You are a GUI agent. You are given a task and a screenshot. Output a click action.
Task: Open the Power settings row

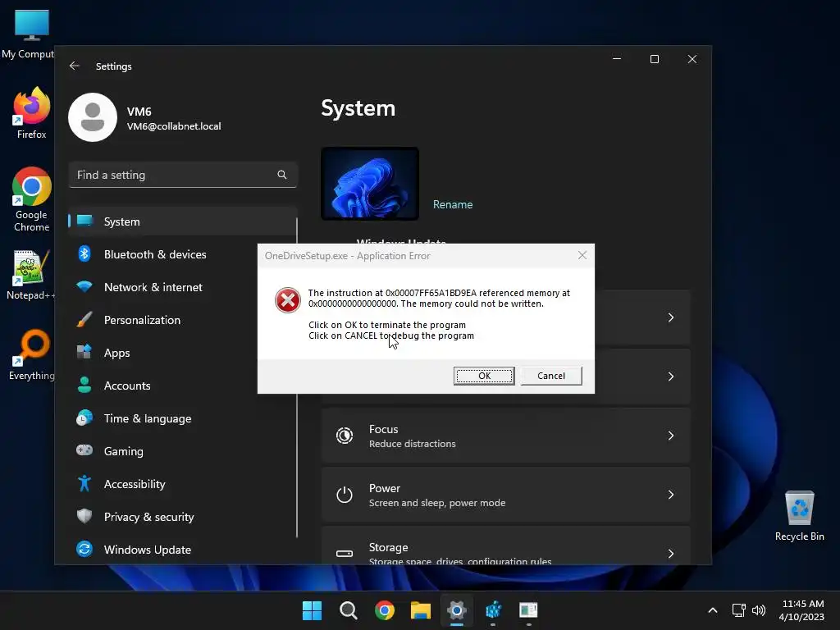coord(505,495)
